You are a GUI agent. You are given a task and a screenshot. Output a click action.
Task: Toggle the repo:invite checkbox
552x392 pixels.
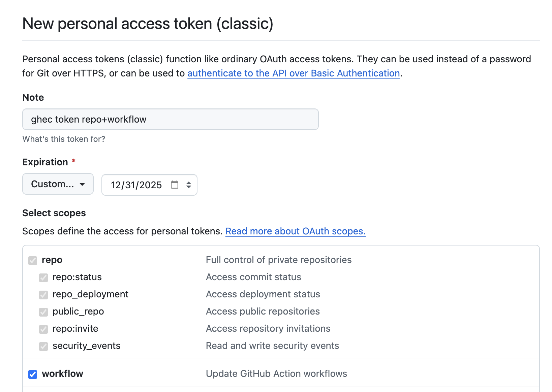point(43,329)
